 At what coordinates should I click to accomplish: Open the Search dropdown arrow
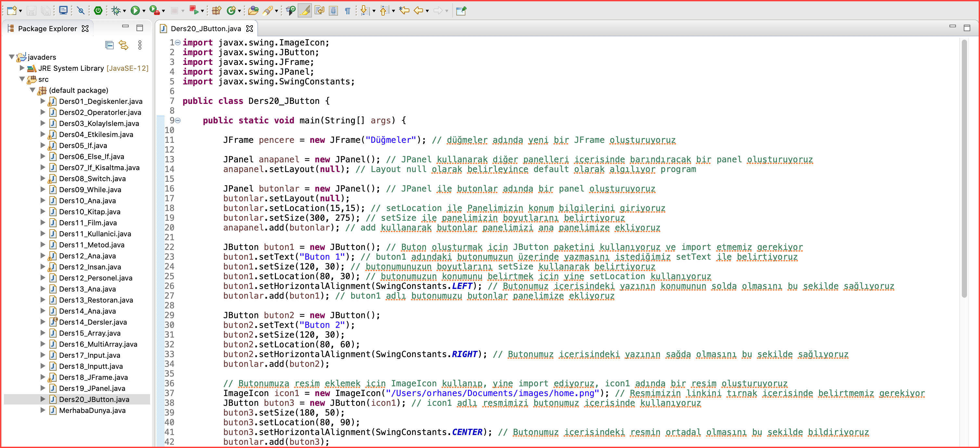(276, 11)
